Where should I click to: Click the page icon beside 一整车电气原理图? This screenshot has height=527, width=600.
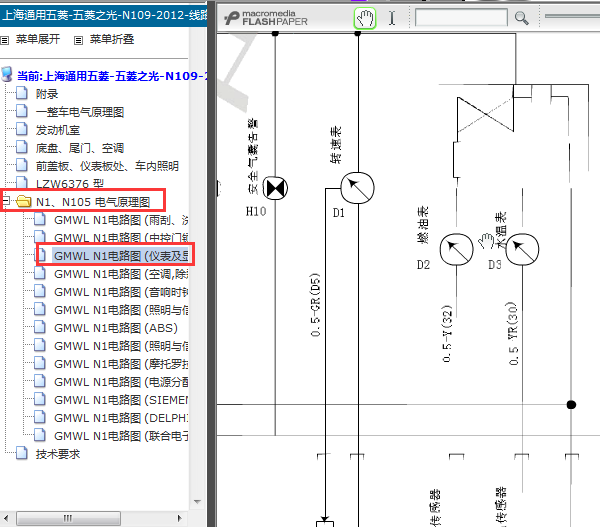pos(21,111)
